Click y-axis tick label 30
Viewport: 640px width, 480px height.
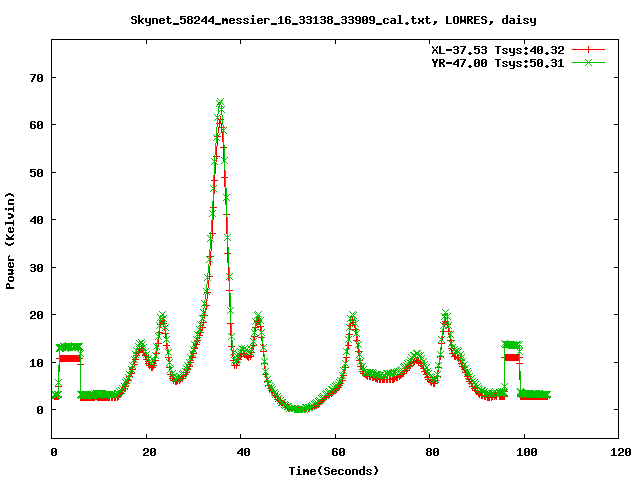pos(36,268)
